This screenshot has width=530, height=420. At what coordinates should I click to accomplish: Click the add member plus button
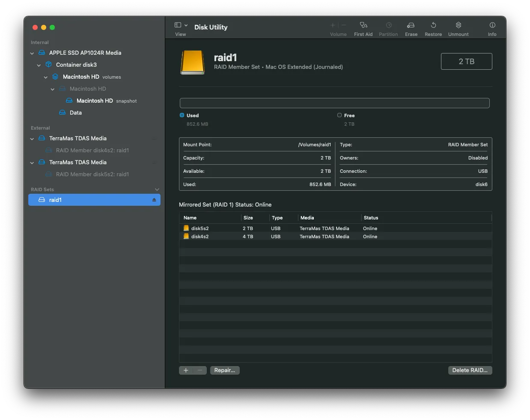coord(186,370)
